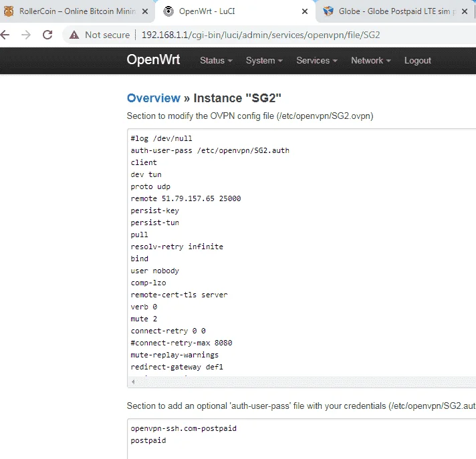This screenshot has width=476, height=459.
Task: Click the 'postpaid' password line
Action: pyautogui.click(x=148, y=440)
